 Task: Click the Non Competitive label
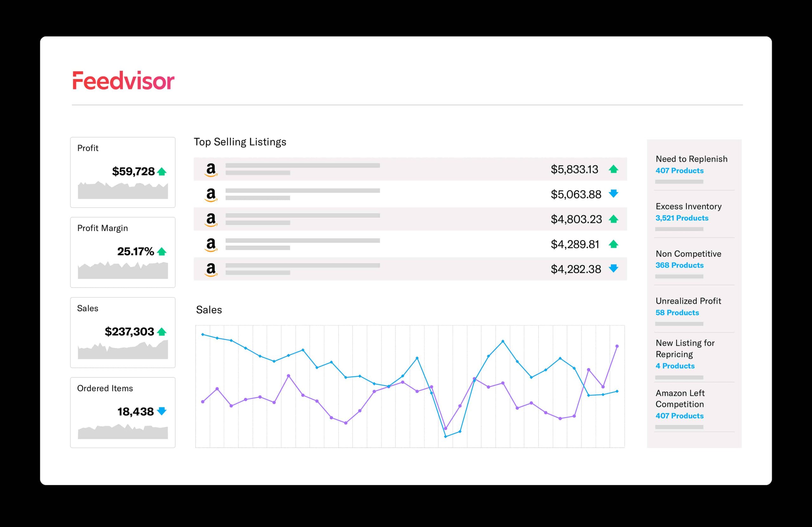(689, 254)
